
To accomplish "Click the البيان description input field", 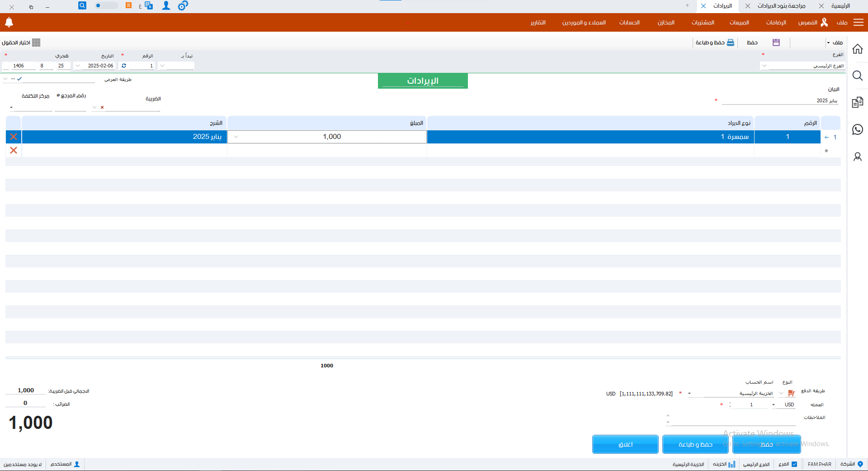I will coord(780,101).
